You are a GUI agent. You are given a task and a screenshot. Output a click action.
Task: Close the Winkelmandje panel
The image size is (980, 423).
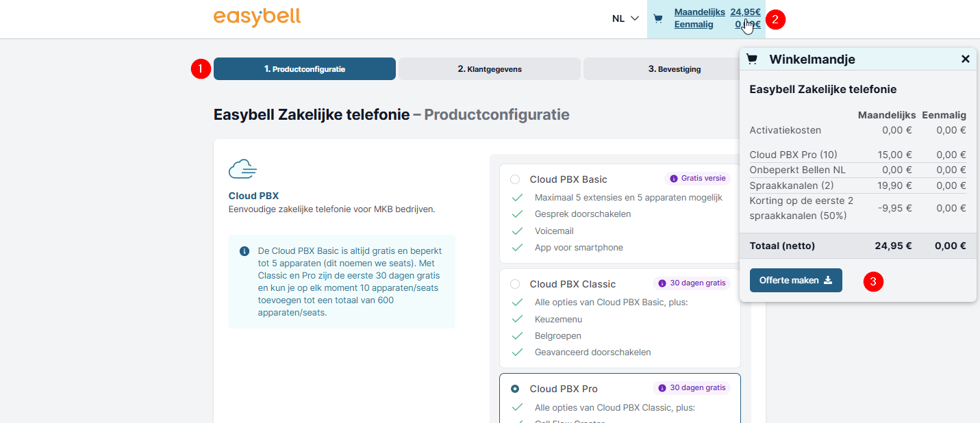(x=965, y=59)
